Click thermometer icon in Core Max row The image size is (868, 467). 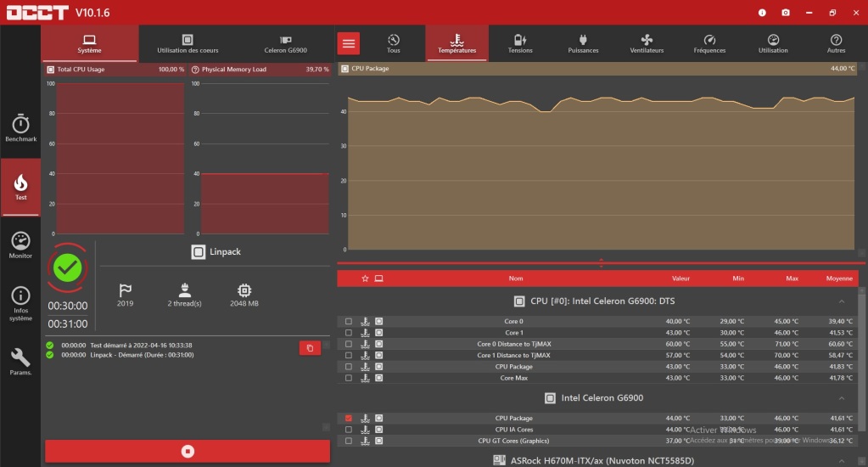[x=365, y=378]
